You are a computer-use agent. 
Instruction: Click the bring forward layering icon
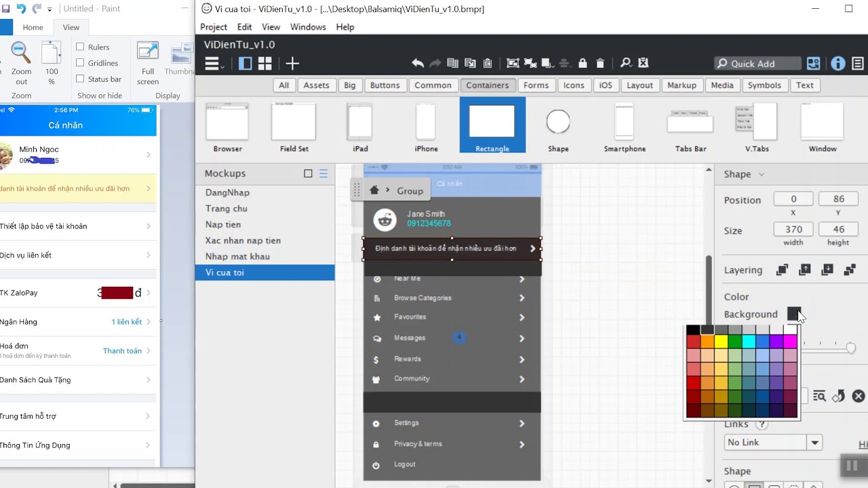(x=804, y=270)
